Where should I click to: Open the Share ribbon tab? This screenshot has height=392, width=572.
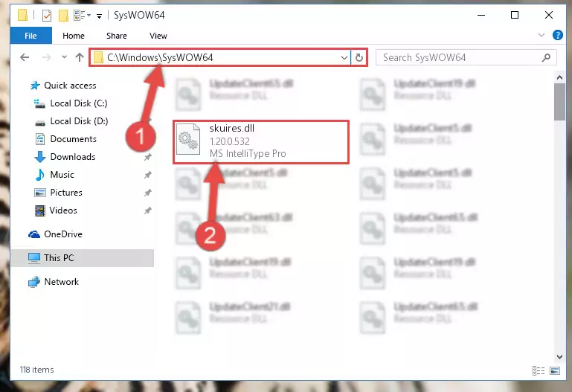tap(117, 36)
